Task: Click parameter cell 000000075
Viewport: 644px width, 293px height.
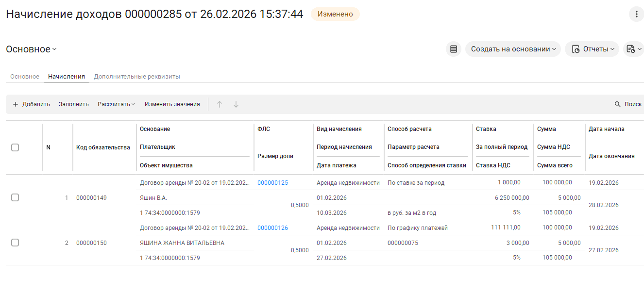Action: coord(403,243)
